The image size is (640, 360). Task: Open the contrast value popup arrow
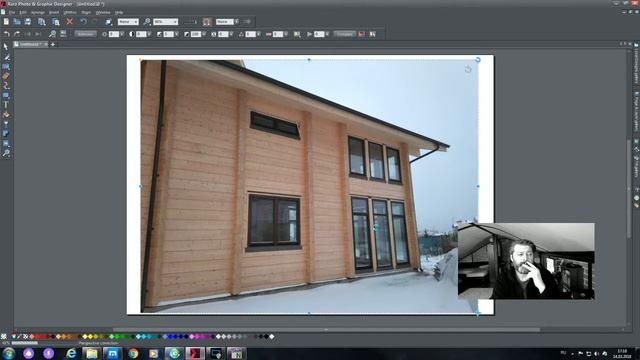[x=149, y=34]
